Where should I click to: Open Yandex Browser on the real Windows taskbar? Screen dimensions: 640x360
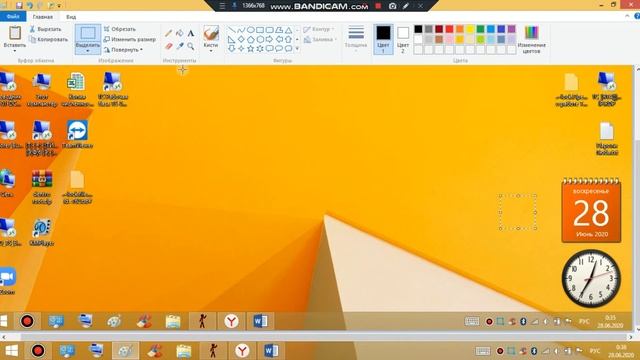point(242,351)
